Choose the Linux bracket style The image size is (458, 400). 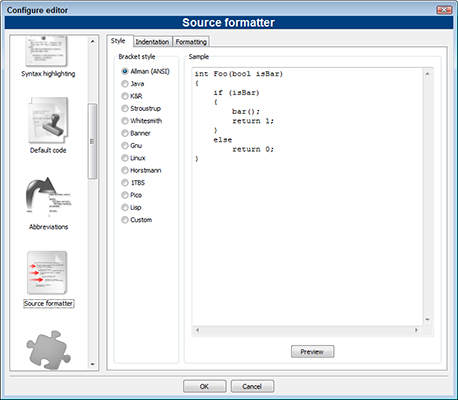pos(133,158)
